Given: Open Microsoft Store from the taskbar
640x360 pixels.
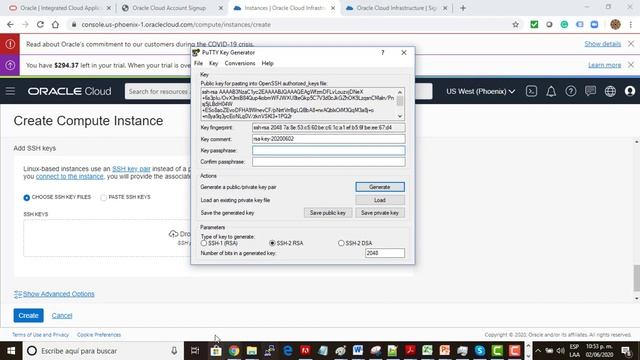Looking at the screenshot, I should tap(216, 351).
